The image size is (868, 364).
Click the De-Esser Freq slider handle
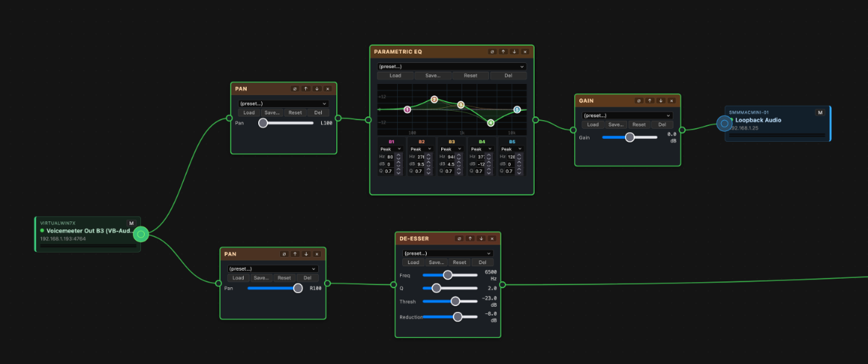448,274
